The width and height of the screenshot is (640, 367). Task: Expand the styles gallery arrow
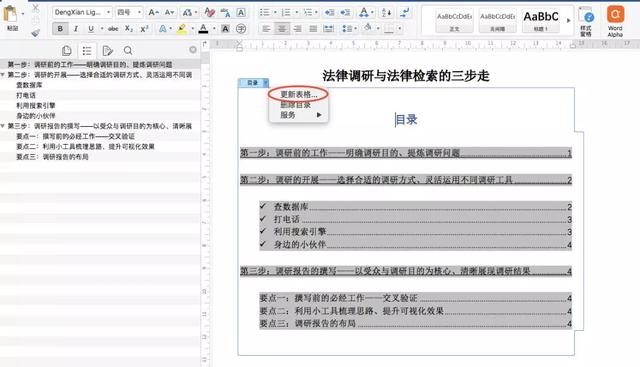(x=569, y=20)
